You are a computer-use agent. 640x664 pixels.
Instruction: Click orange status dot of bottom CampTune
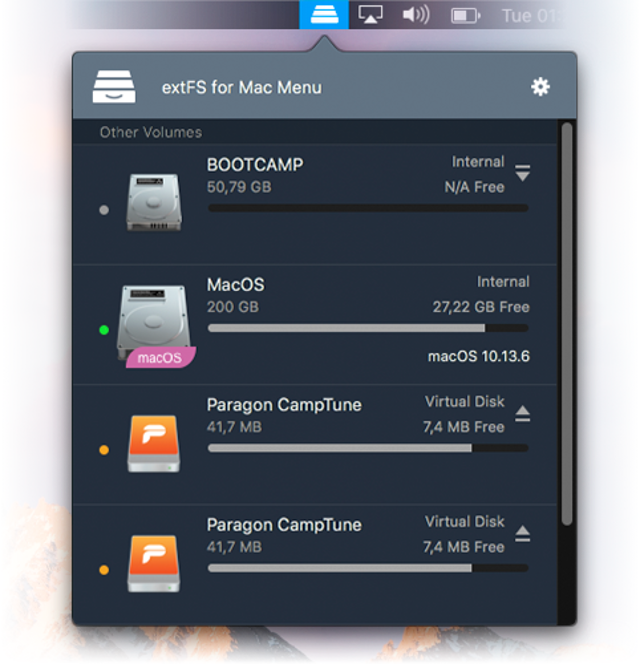point(104,570)
